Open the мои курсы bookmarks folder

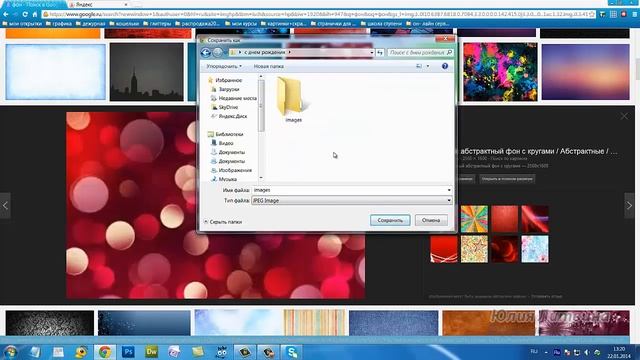[x=241, y=24]
